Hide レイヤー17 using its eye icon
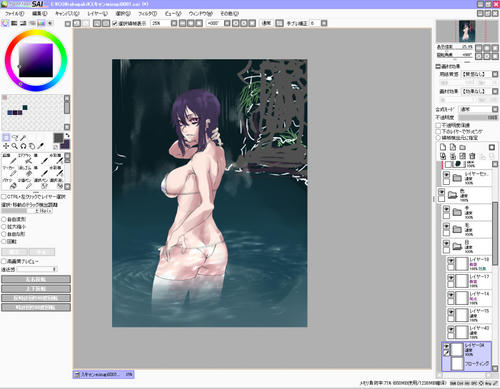 coord(451,278)
